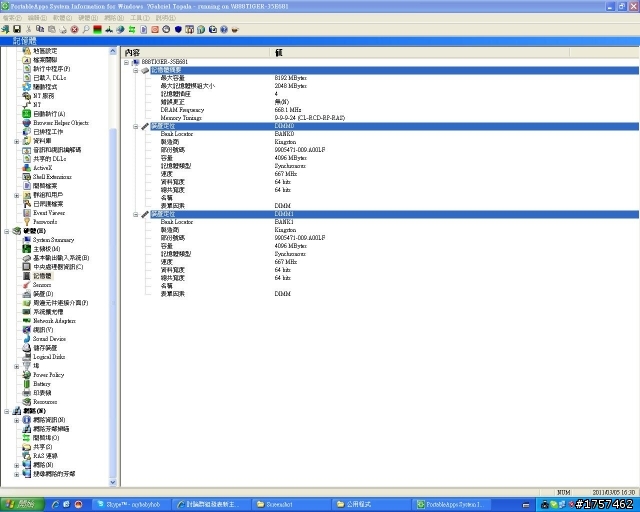Open the Browser Helper Objects tree item
This screenshot has height=512, width=640.
(61, 123)
